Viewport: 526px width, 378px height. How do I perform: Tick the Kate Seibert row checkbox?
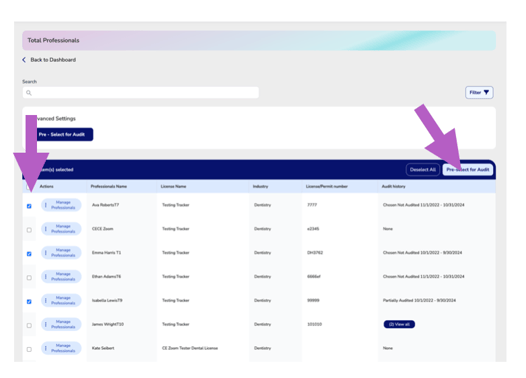click(x=29, y=349)
